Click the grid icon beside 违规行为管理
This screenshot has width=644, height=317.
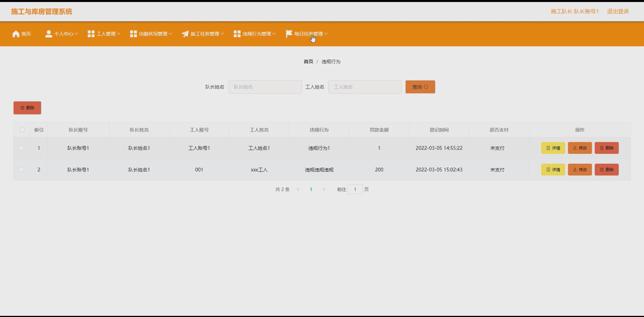(237, 34)
